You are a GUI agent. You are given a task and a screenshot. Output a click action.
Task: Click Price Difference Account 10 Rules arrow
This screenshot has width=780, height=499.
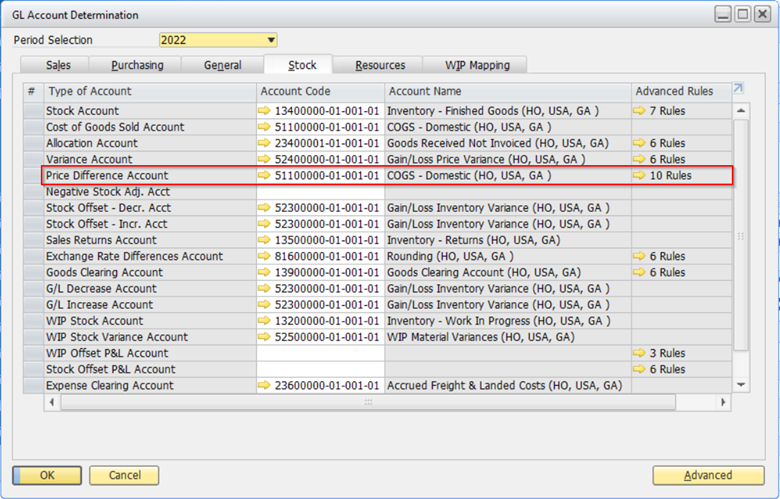(639, 175)
